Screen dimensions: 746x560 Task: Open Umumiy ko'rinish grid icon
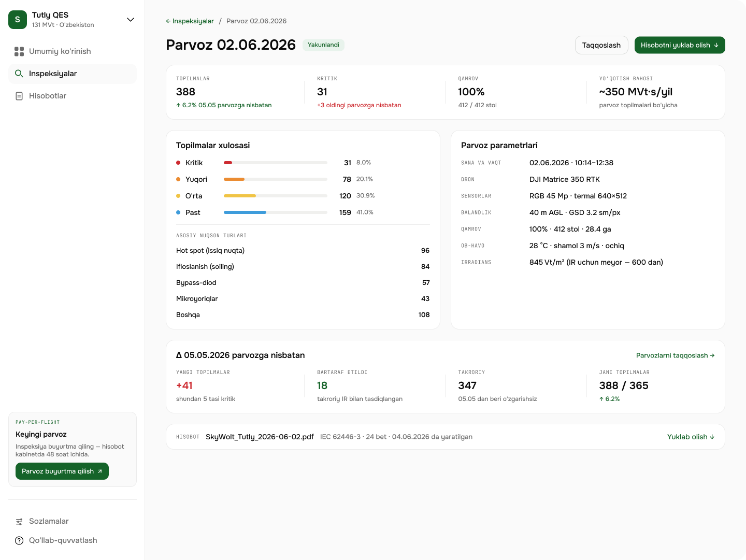(x=19, y=51)
